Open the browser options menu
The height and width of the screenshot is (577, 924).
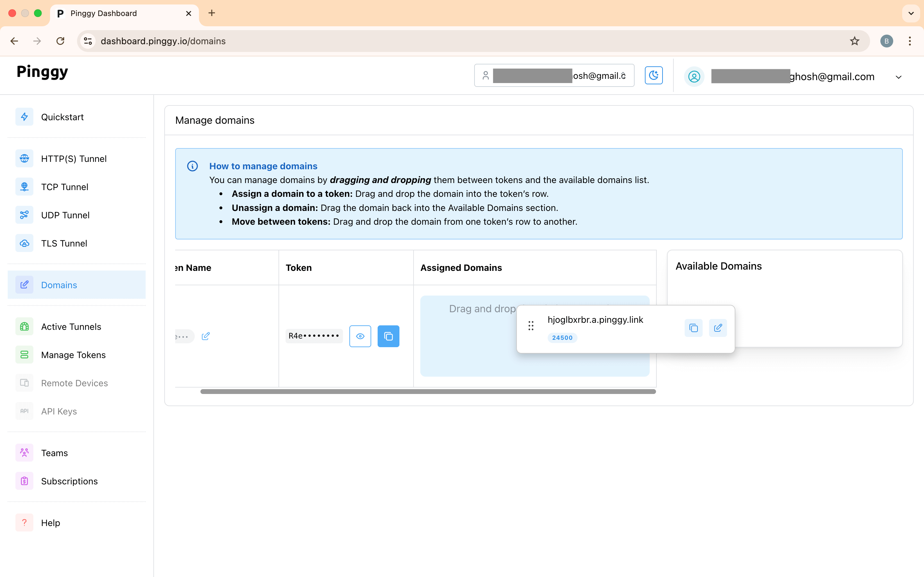click(910, 41)
